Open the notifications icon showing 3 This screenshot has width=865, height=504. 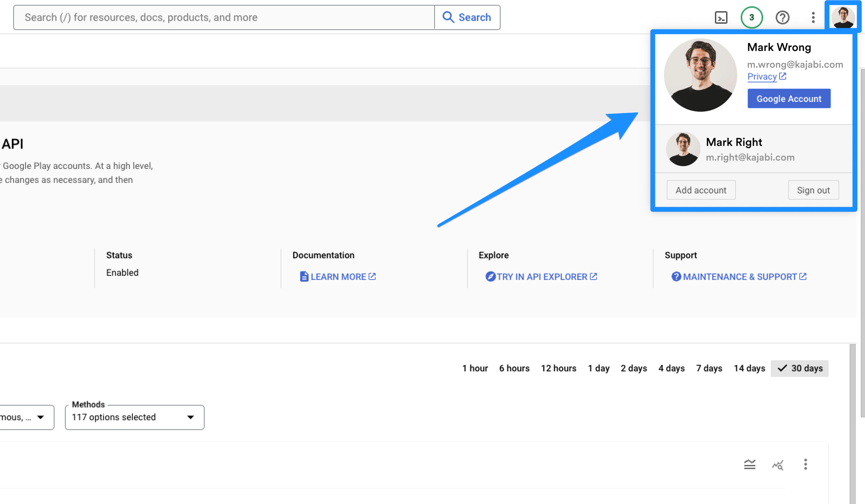click(x=752, y=17)
